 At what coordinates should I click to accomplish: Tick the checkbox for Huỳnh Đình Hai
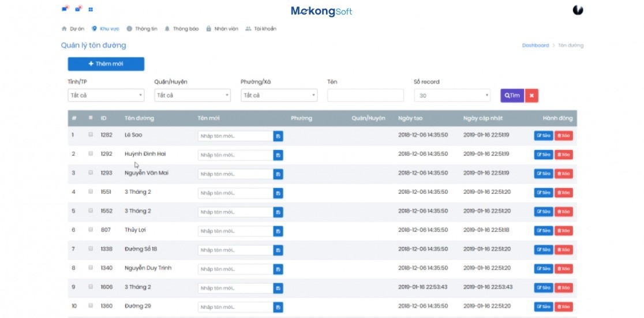point(91,154)
